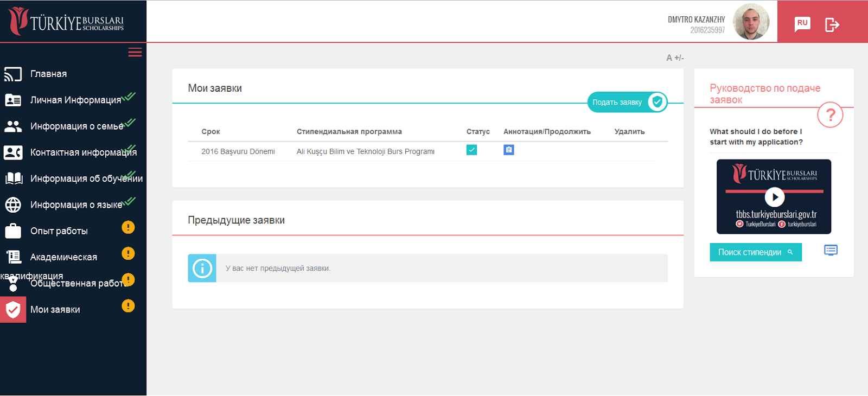Click the red shield Мои заявки icon
Screen dimensions: 868x396
13,310
